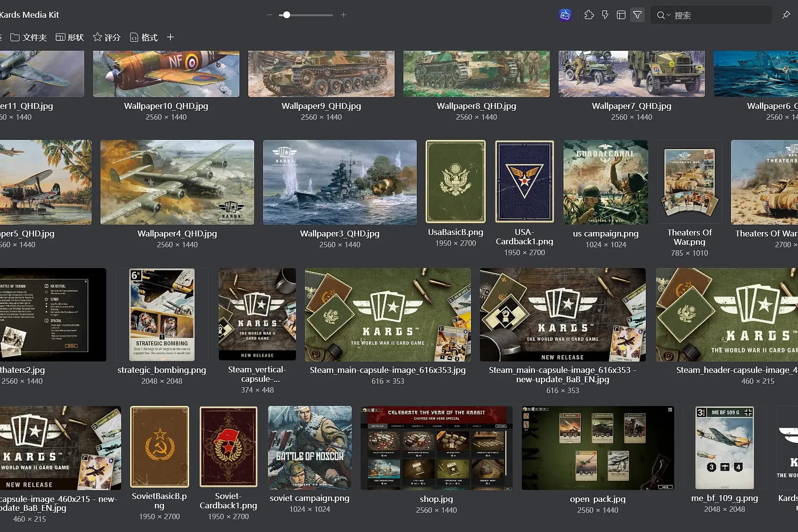Select the shop.jpg thumbnail
The image size is (798, 532).
tap(436, 448)
